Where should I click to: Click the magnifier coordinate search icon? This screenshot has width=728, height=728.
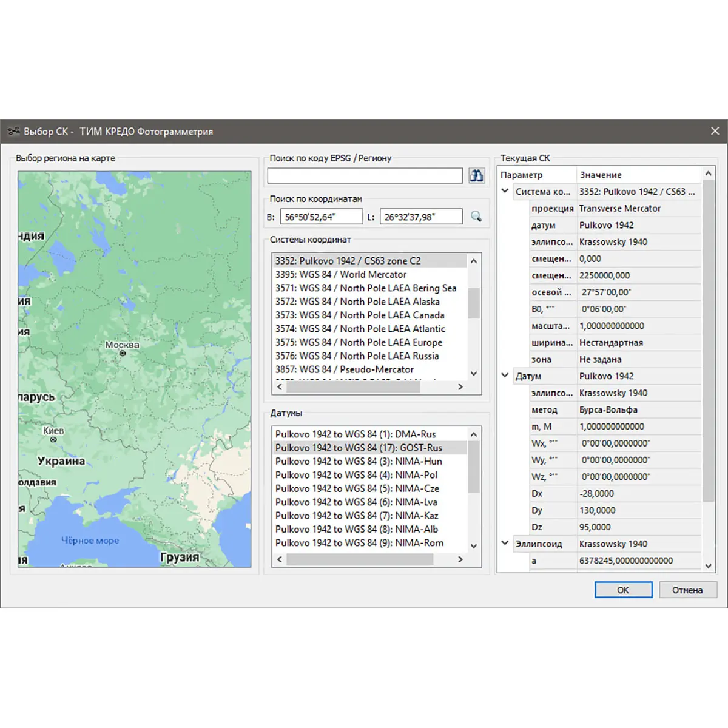click(476, 217)
